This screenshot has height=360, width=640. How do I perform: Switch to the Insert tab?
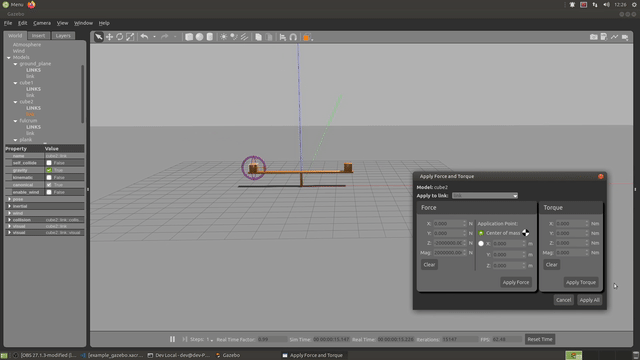(x=38, y=36)
